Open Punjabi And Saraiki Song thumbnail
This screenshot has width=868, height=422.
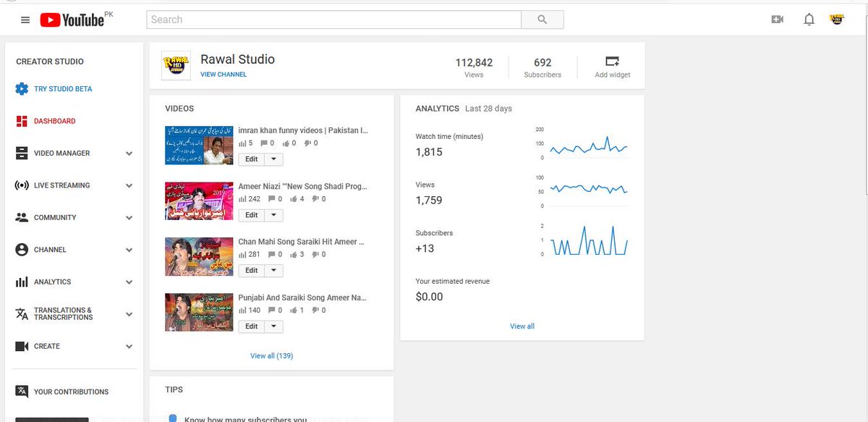tap(199, 312)
